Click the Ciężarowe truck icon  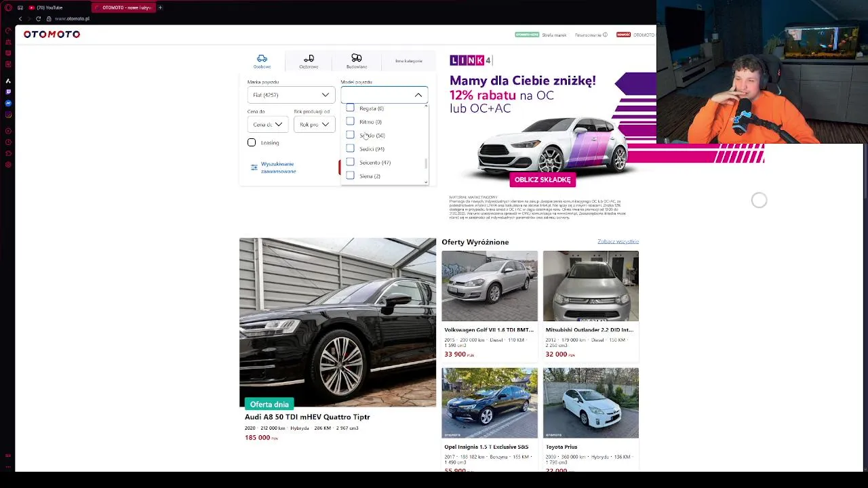tap(309, 58)
